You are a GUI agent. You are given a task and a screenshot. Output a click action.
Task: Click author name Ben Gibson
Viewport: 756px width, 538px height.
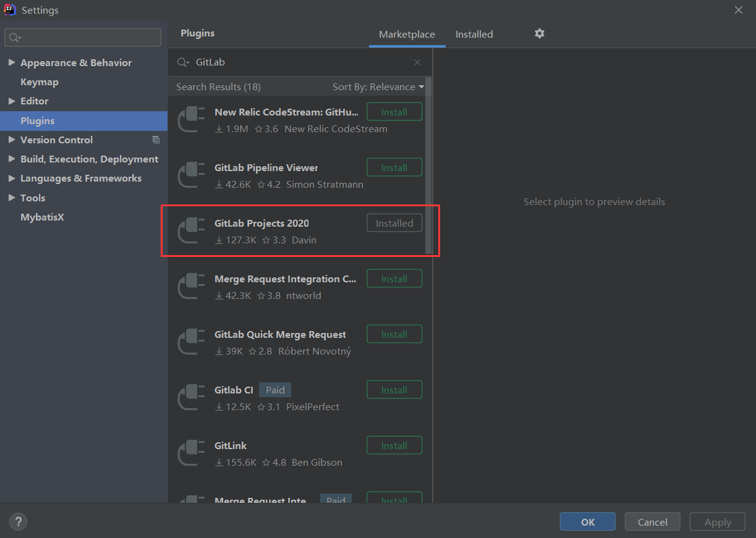click(x=317, y=462)
